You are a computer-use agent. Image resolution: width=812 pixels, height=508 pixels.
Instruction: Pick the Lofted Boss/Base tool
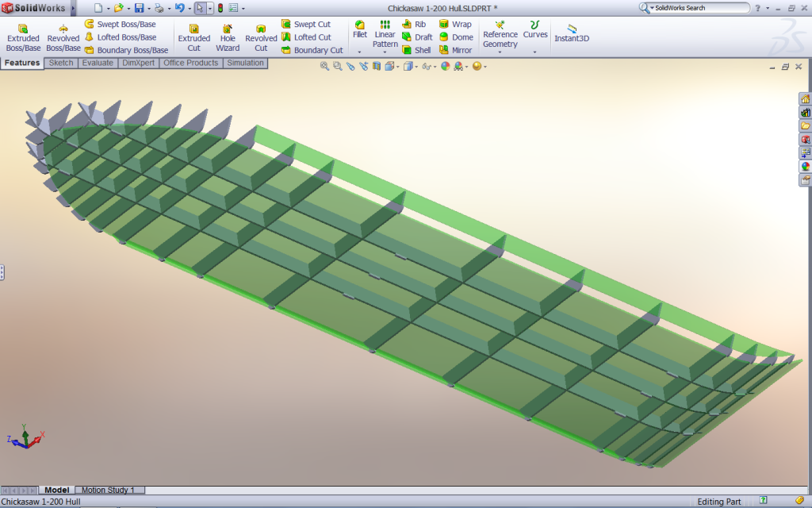121,37
